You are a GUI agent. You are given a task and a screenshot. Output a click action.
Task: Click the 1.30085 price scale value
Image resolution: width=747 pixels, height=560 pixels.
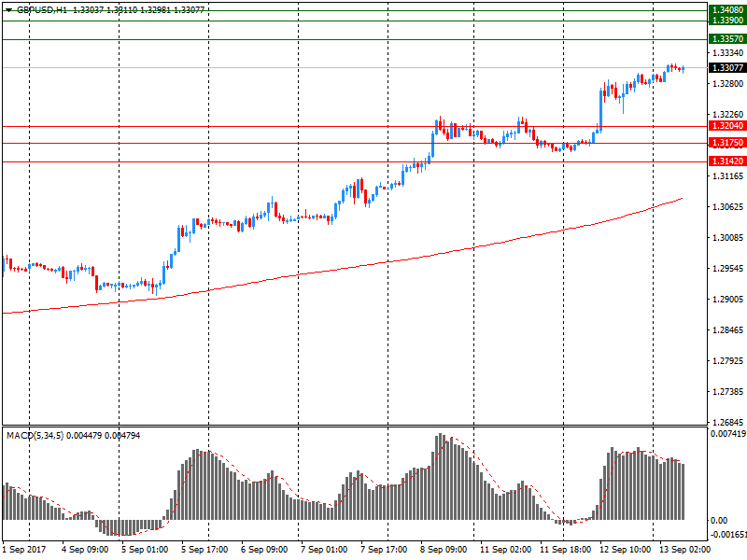tap(727, 238)
